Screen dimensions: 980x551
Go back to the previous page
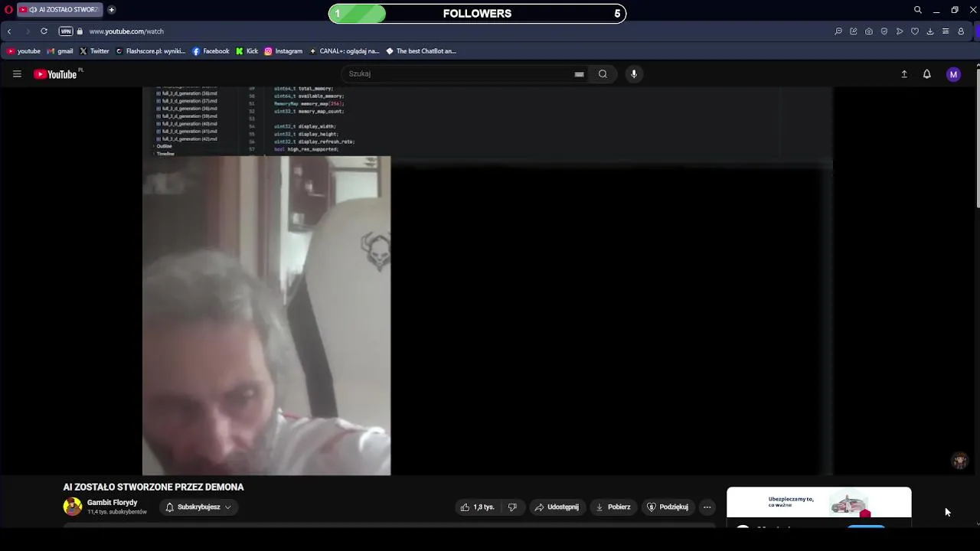coord(9,31)
